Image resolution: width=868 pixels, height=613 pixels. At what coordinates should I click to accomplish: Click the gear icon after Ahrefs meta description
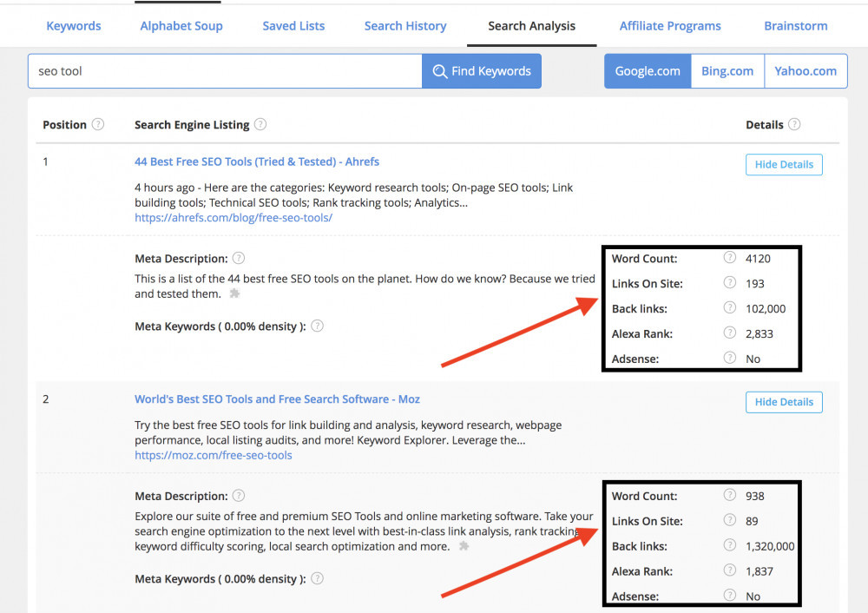point(234,293)
